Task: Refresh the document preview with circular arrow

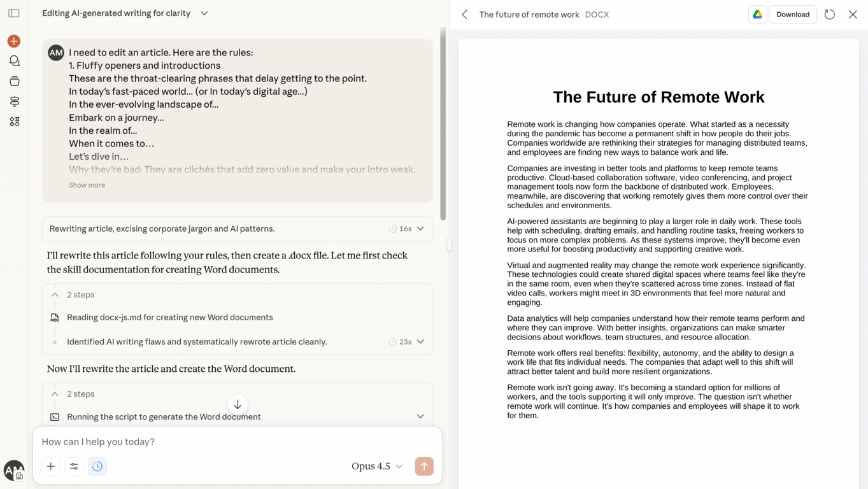Action: [829, 13]
